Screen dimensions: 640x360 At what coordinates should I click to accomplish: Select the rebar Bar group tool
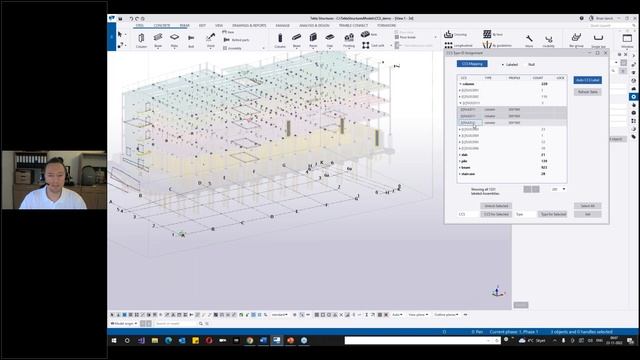pyautogui.click(x=576, y=40)
